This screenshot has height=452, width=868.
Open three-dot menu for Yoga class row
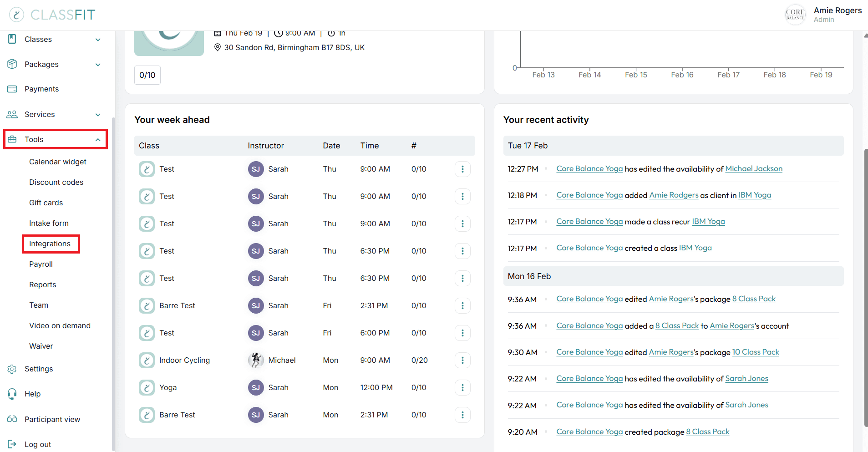pyautogui.click(x=462, y=387)
